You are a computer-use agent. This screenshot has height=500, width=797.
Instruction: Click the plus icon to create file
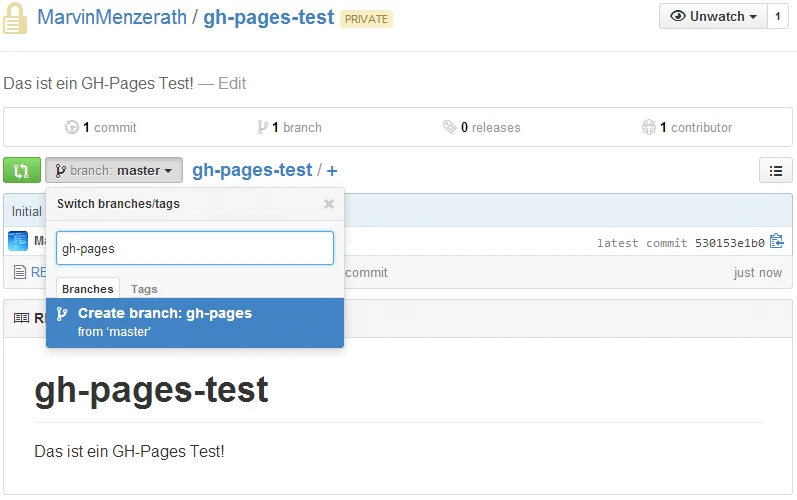tap(332, 171)
